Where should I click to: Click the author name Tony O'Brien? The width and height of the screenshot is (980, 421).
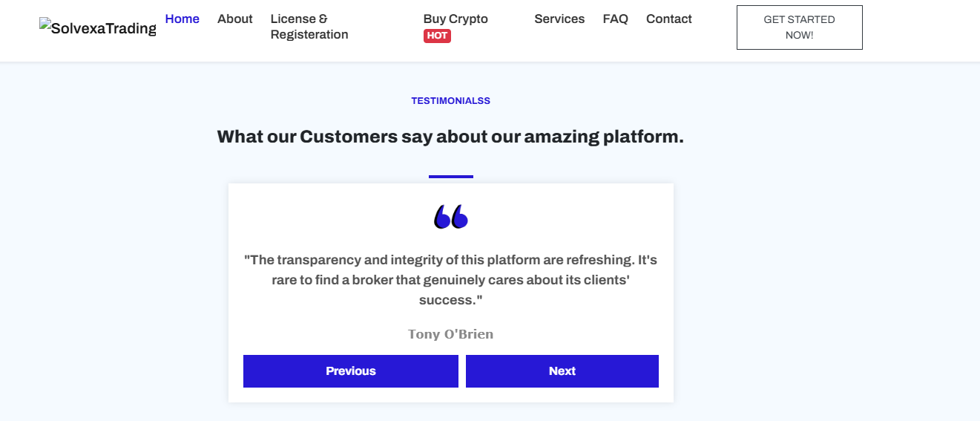tap(450, 334)
